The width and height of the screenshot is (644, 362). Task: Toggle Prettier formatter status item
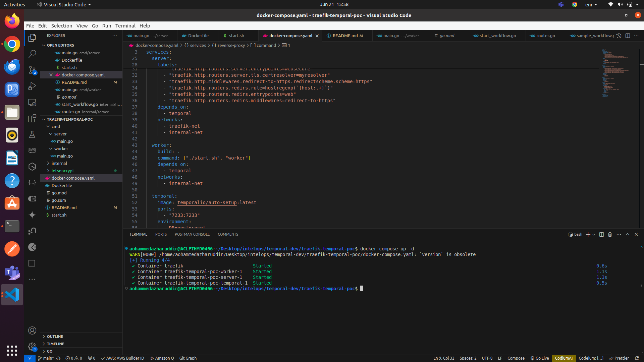pos(619,358)
